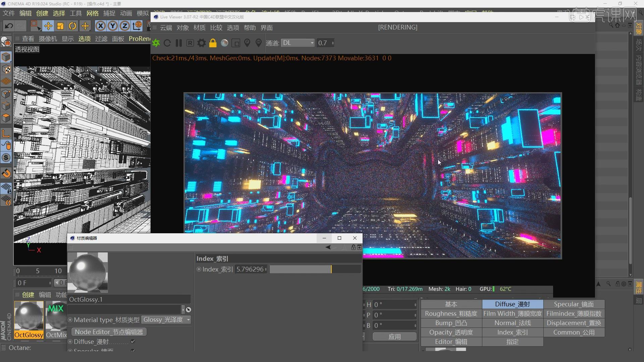Click the clay mode sphere icon
This screenshot has width=644, height=362.
pos(224,43)
